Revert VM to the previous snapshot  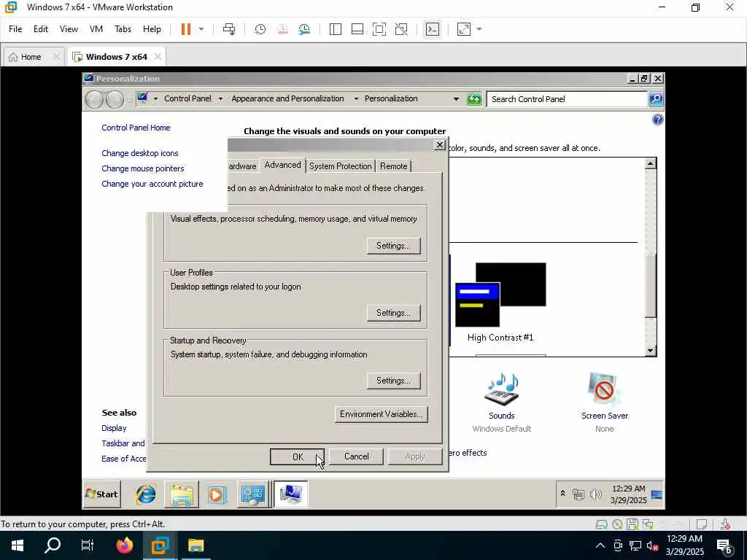(x=282, y=29)
